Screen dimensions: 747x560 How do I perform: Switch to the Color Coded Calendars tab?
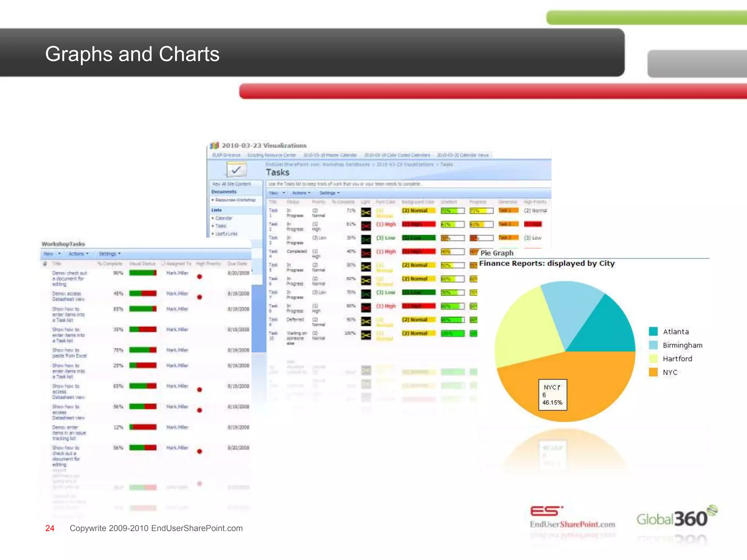click(397, 155)
